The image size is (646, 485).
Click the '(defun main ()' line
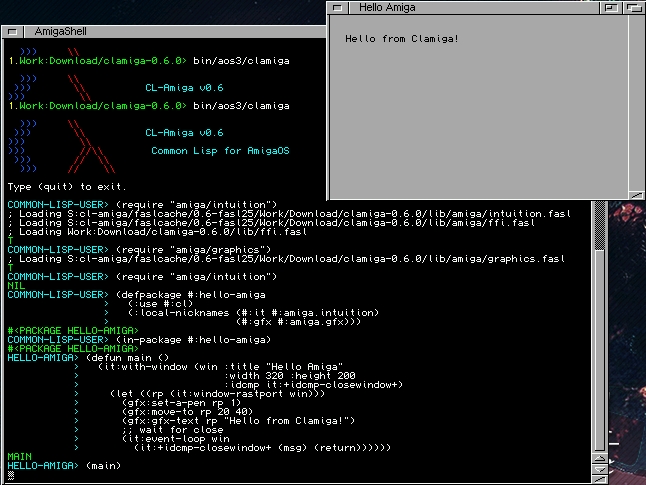click(127, 358)
